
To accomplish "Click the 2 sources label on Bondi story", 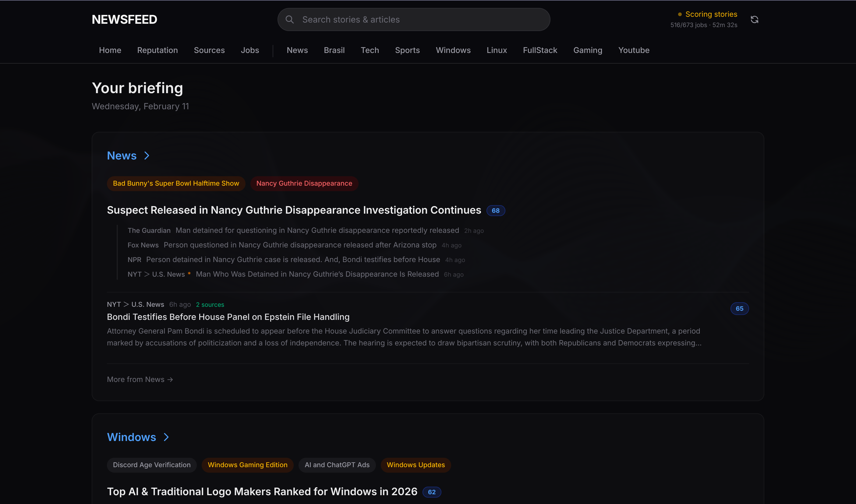I will point(210,305).
